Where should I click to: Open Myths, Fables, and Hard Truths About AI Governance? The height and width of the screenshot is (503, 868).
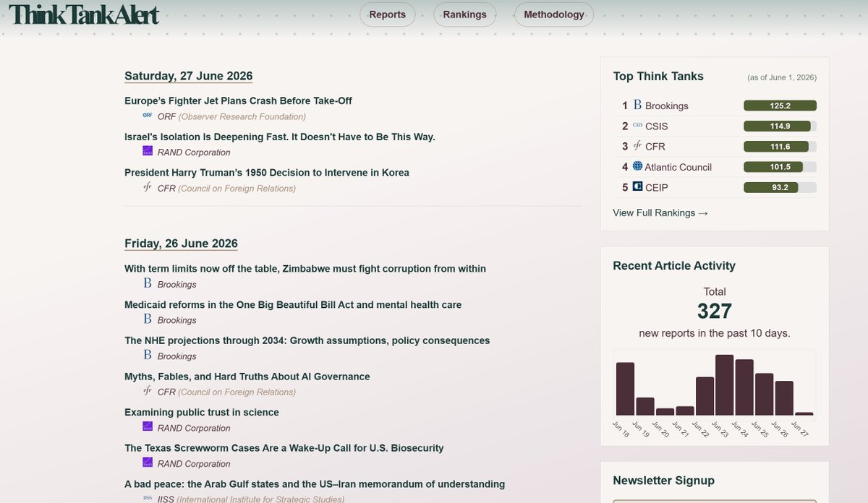[247, 377]
